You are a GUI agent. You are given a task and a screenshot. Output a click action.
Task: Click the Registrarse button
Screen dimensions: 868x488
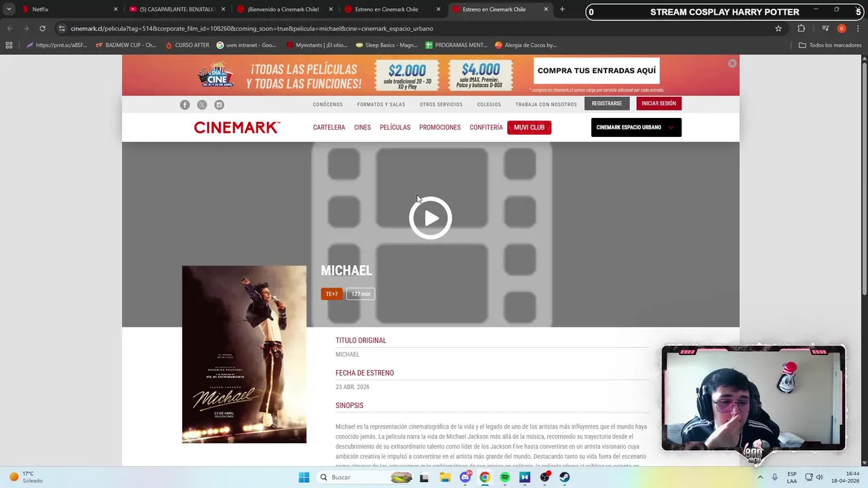coord(606,104)
